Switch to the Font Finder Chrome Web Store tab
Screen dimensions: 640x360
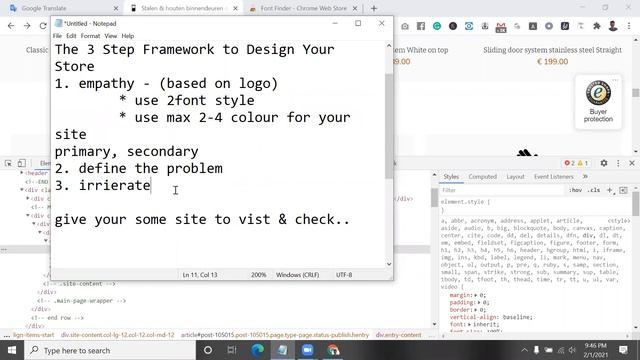pyautogui.click(x=304, y=8)
